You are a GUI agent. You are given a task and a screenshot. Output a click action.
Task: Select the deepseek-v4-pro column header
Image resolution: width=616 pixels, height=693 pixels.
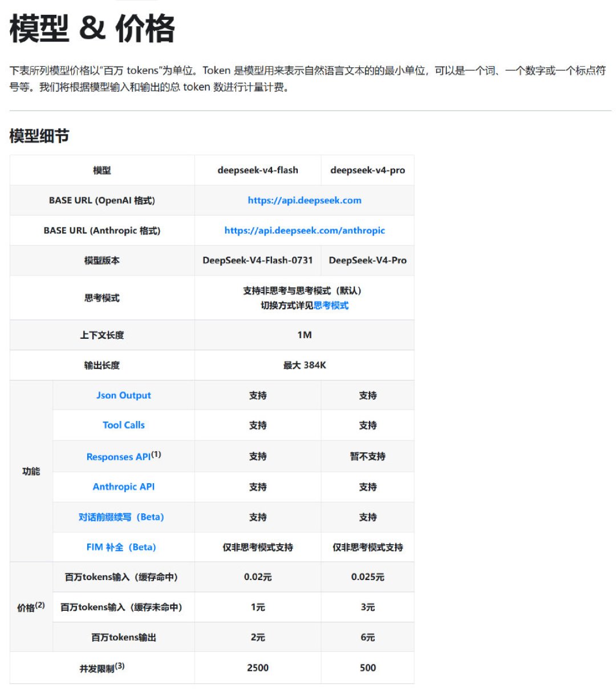(x=368, y=170)
